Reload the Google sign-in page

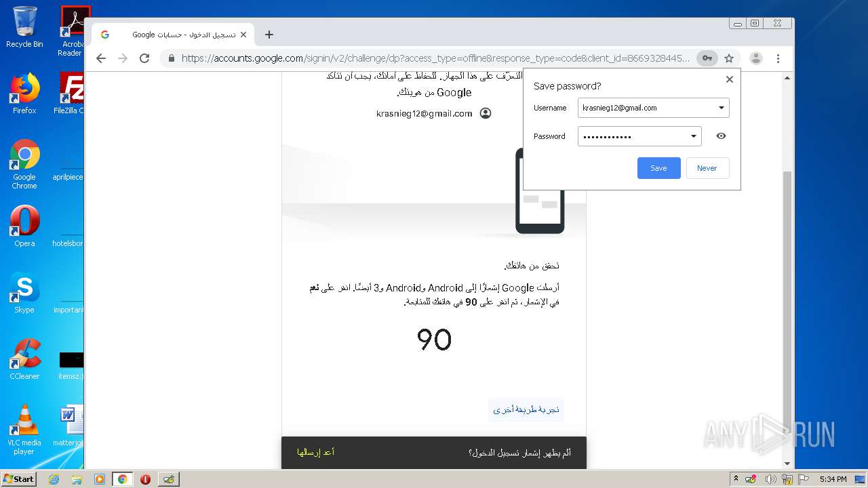pos(144,58)
